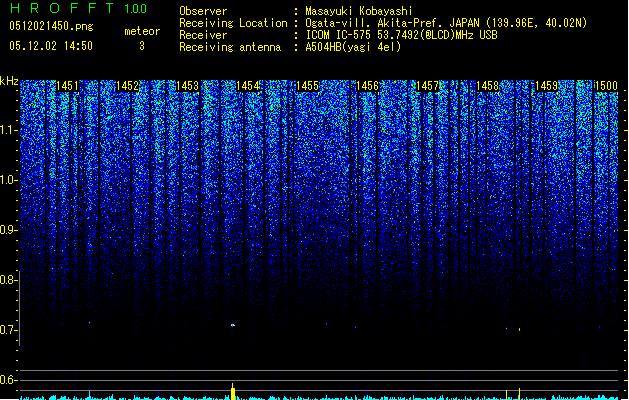Click the 1455 time marker

(x=307, y=86)
